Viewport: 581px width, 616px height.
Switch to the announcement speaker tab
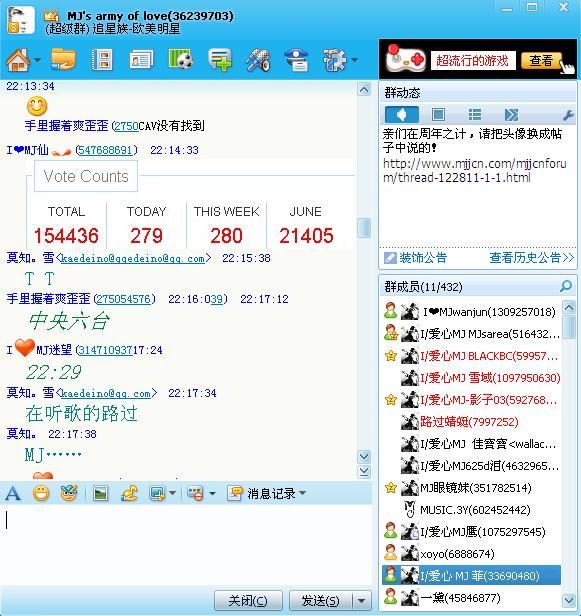(401, 115)
